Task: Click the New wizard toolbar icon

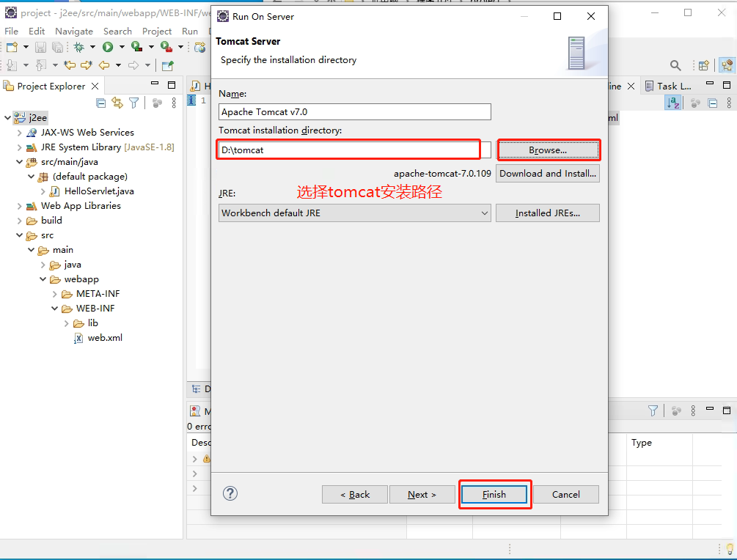Action: (12, 47)
